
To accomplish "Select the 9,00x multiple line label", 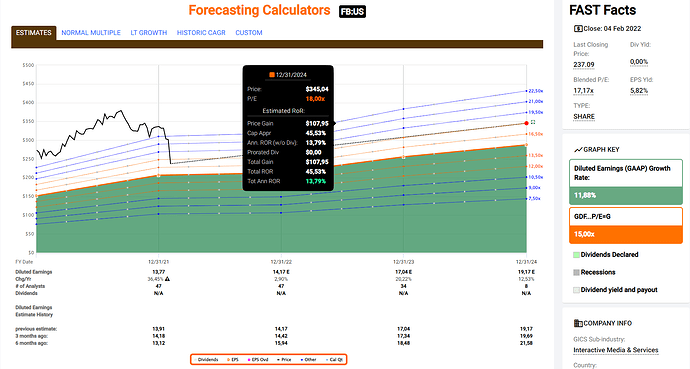I will tap(534, 188).
